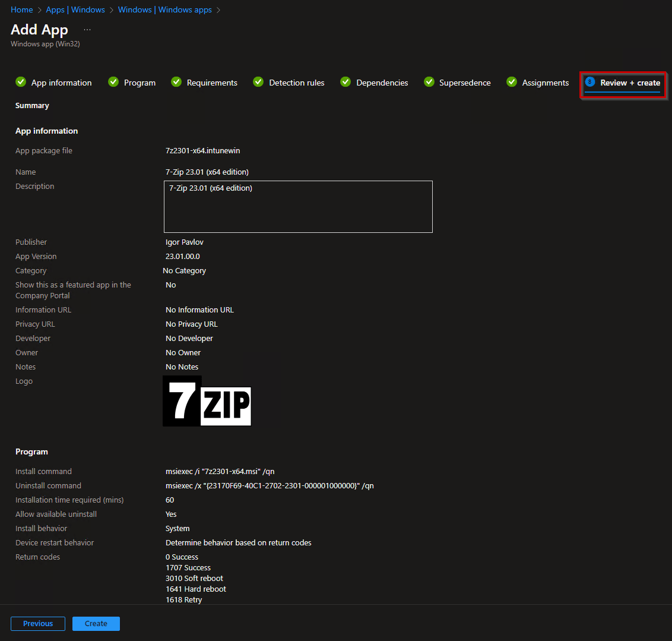Click the Assignments step checkmark icon

pyautogui.click(x=511, y=82)
